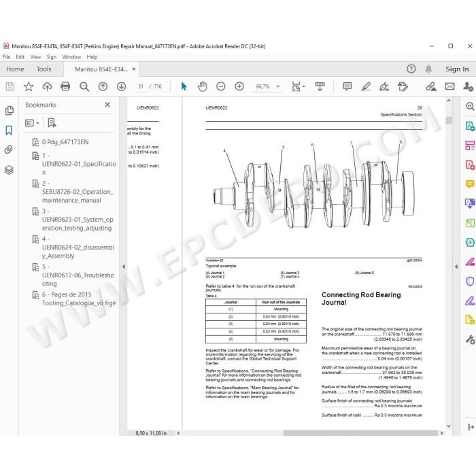Click the horizontal scrollbar left arrow
The height and width of the screenshot is (476, 476).
[178, 433]
